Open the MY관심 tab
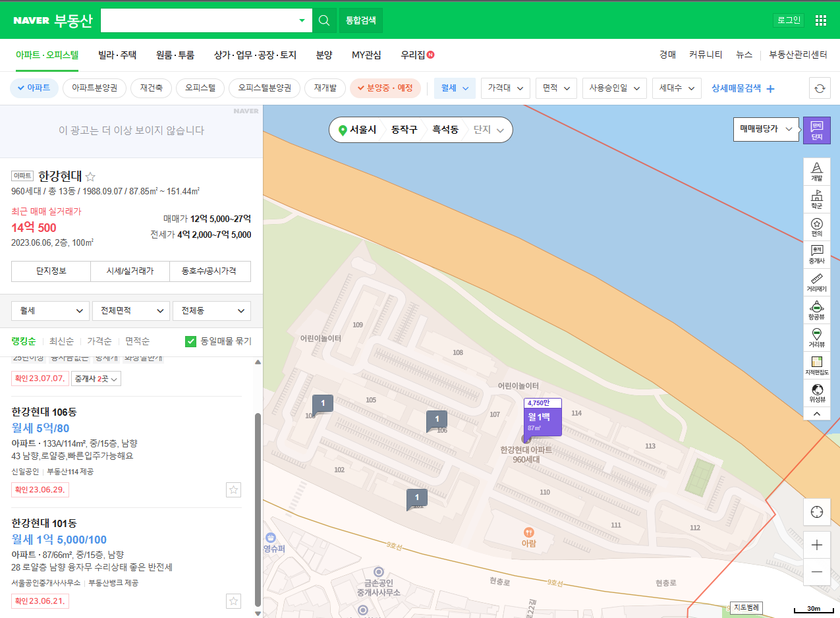The width and height of the screenshot is (840, 618). click(x=366, y=55)
